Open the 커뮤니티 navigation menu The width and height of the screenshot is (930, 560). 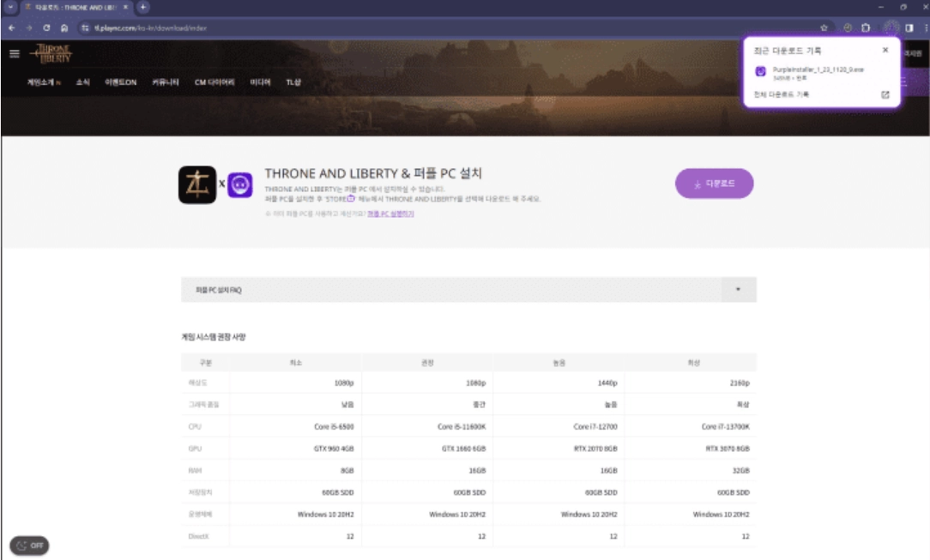(x=166, y=82)
